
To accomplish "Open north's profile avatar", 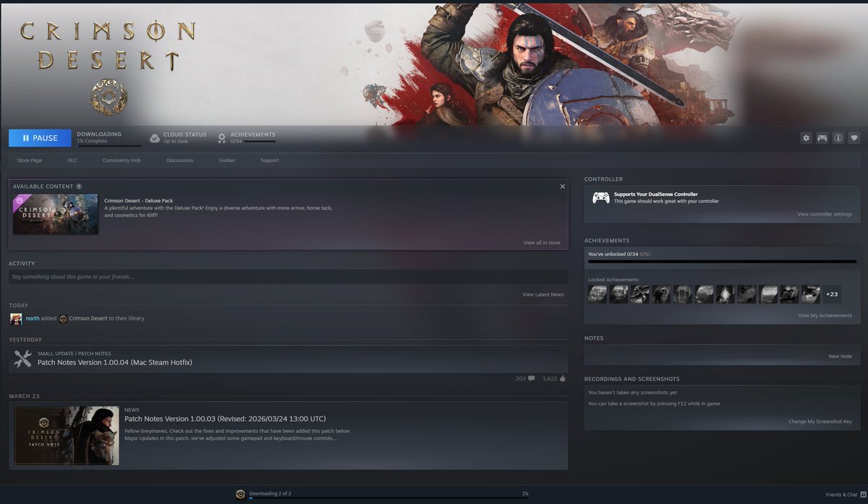I will coord(16,319).
